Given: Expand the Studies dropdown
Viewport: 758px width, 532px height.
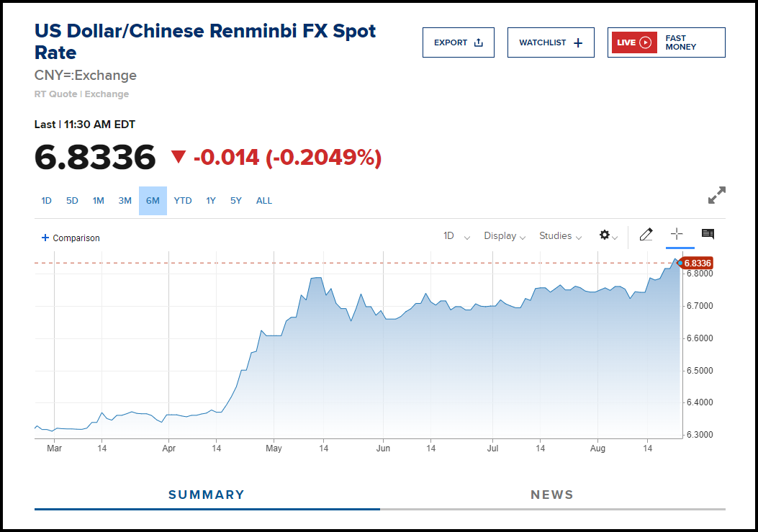Looking at the screenshot, I should (560, 236).
